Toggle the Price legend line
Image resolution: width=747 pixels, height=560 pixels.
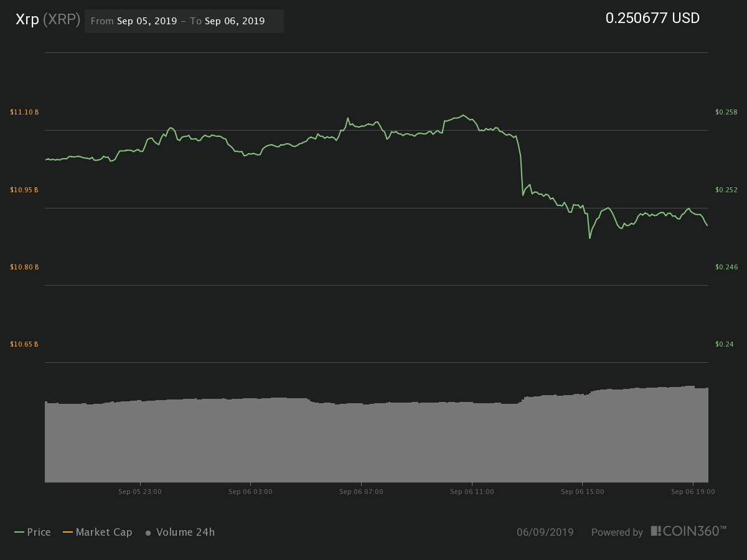click(32, 532)
